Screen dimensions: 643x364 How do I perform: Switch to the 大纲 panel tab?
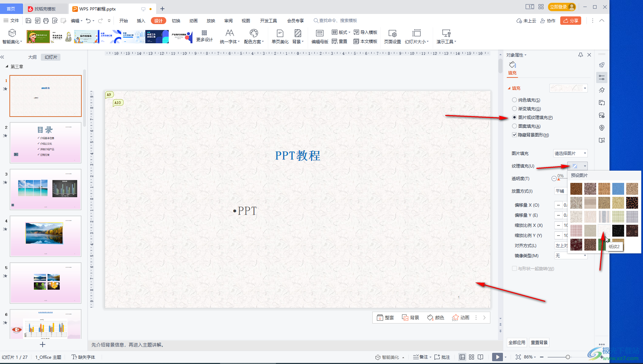[32, 57]
